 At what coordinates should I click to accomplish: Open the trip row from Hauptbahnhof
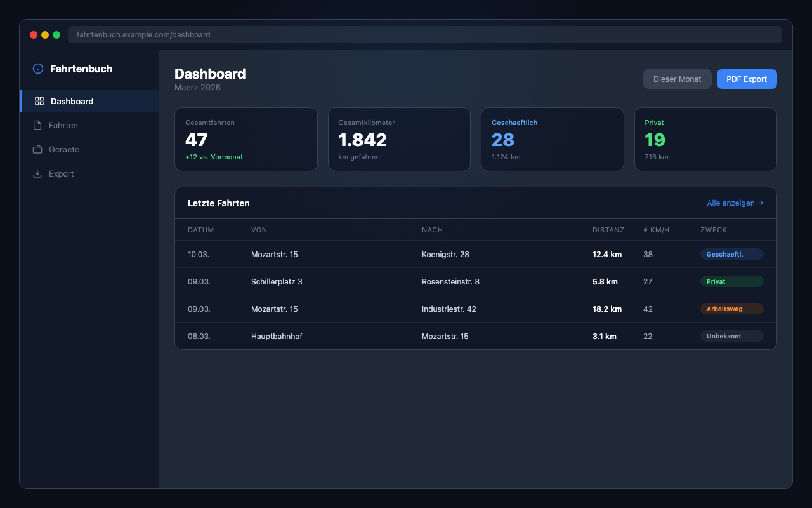[381, 336]
